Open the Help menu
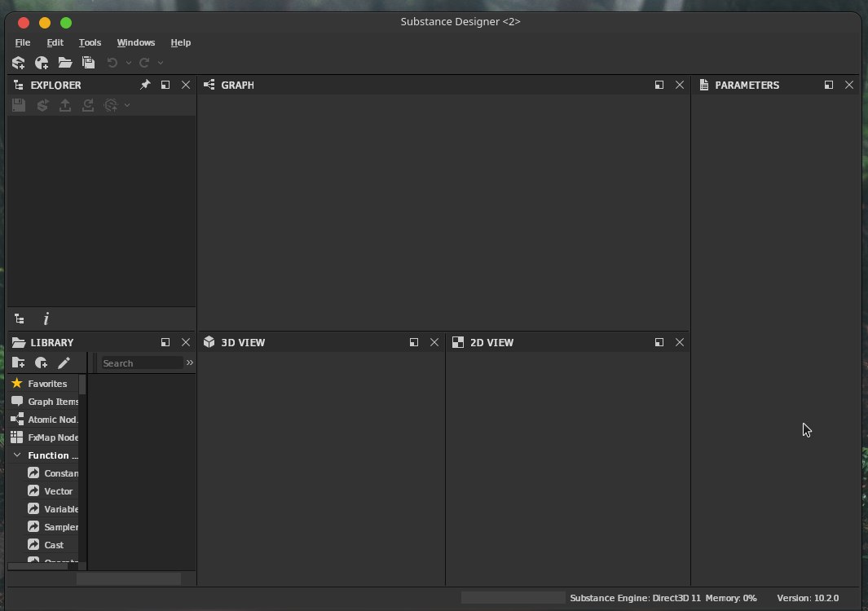 pos(180,42)
